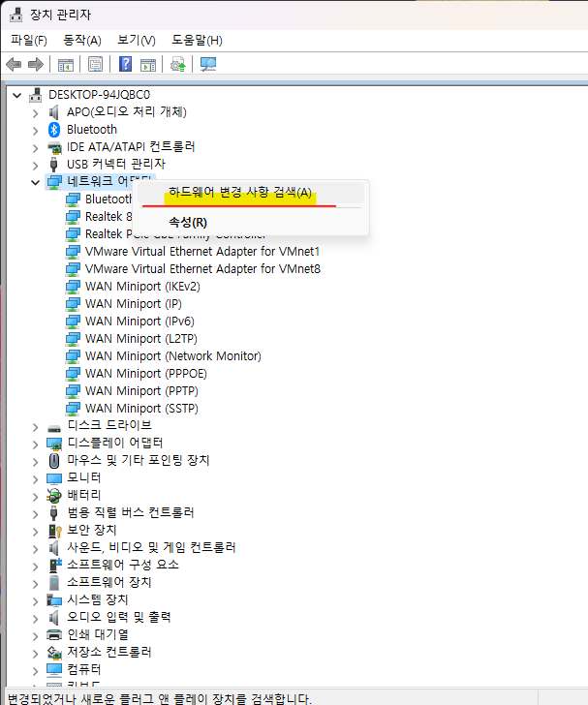Select WAN Miniport (IPv6)
588x705 pixels.
(x=139, y=322)
